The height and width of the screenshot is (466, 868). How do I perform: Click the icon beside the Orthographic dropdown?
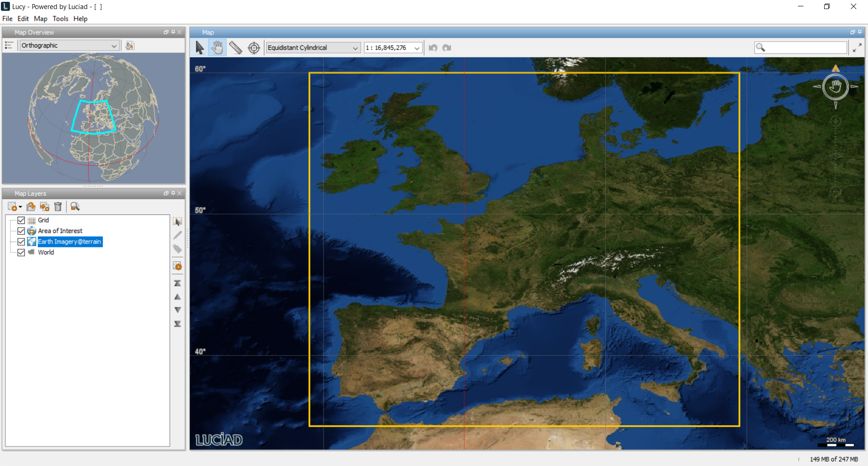[x=130, y=45]
